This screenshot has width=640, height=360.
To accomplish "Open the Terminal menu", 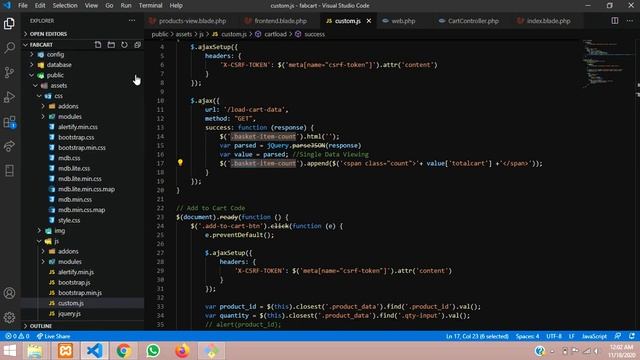I will point(150,5).
